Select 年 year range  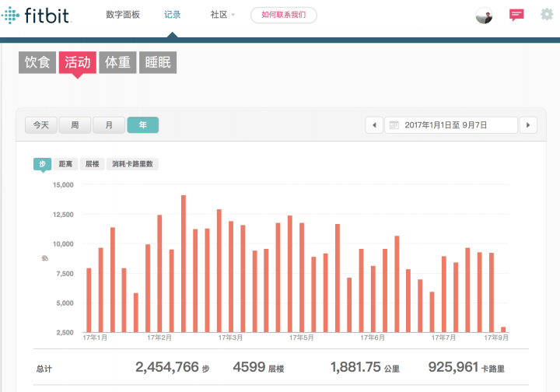coord(143,125)
